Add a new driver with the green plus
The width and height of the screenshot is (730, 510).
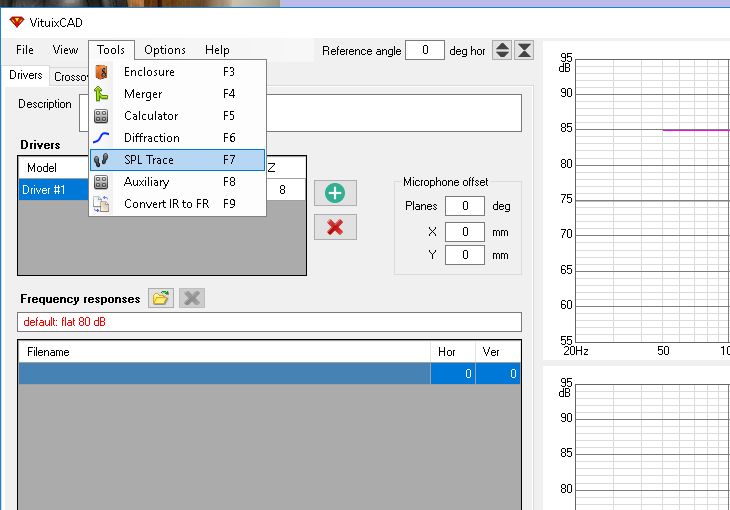[335, 193]
